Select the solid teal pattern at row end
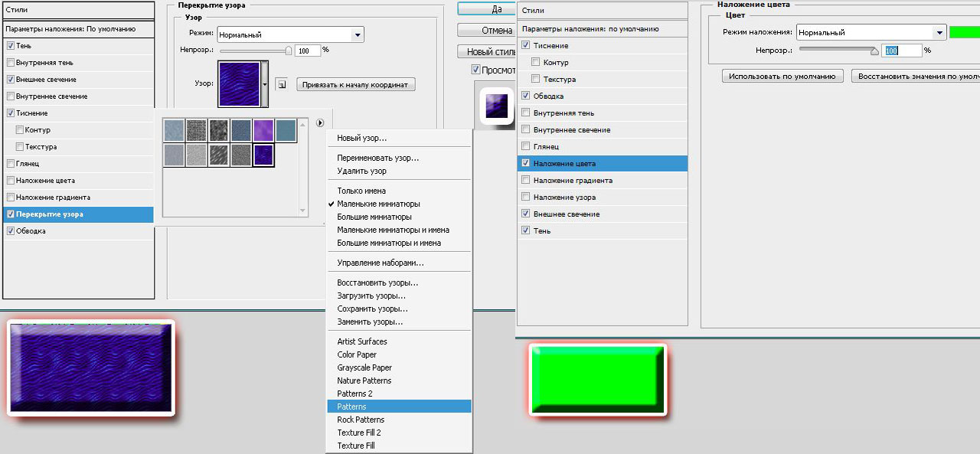This screenshot has height=454, width=980. click(286, 129)
